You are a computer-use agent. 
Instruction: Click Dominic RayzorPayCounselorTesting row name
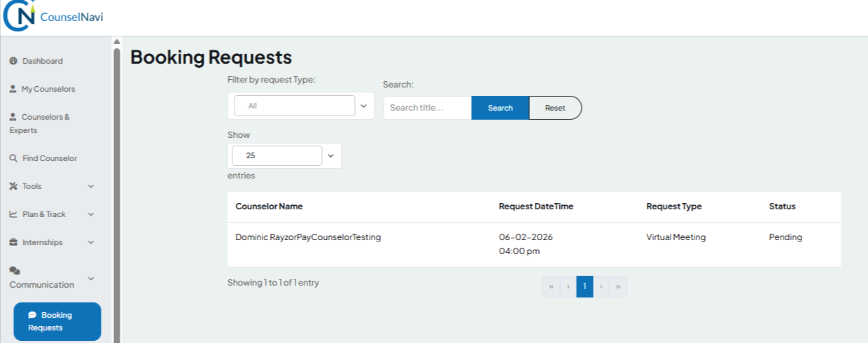(x=308, y=237)
